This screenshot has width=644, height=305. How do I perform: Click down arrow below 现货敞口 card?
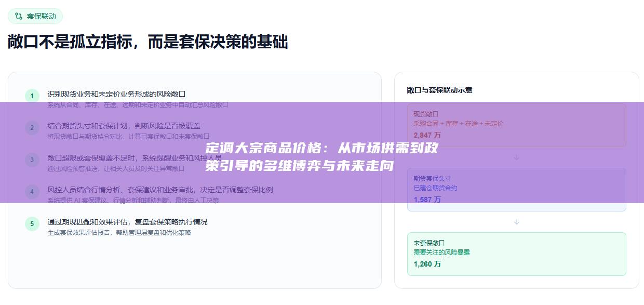pos(516,157)
